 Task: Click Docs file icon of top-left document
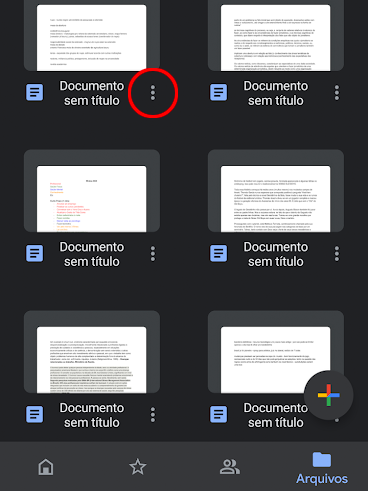35,92
